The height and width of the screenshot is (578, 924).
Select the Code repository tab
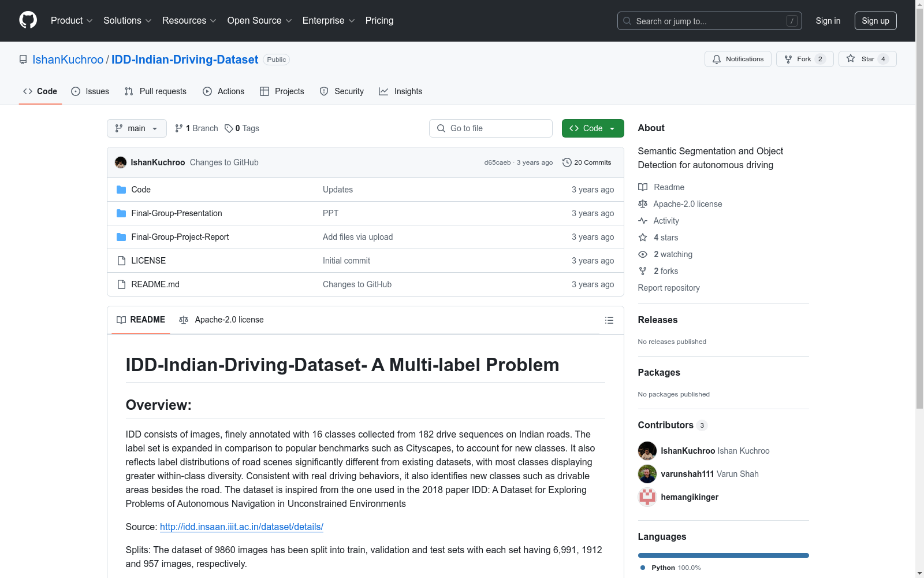coord(40,91)
